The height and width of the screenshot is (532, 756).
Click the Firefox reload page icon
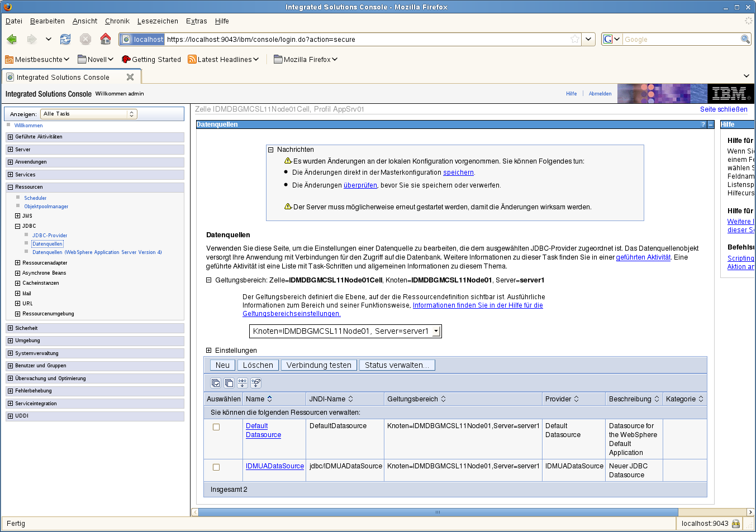pyautogui.click(x=65, y=39)
